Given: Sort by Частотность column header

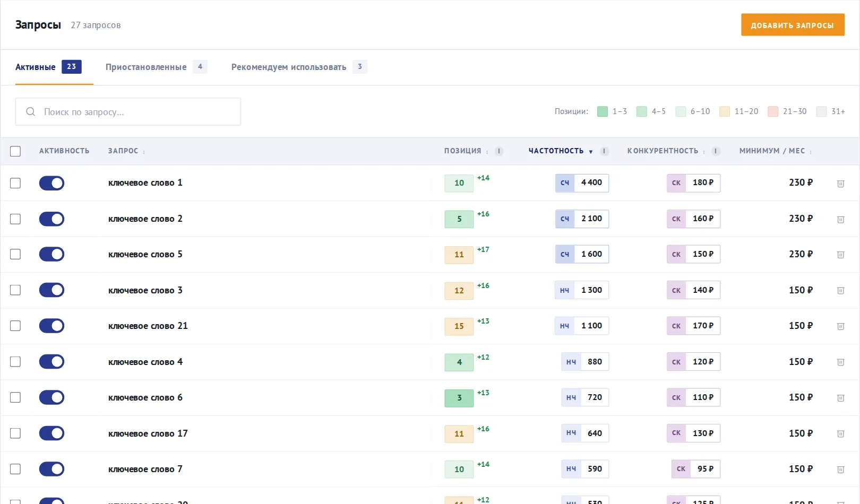Looking at the screenshot, I should (560, 151).
